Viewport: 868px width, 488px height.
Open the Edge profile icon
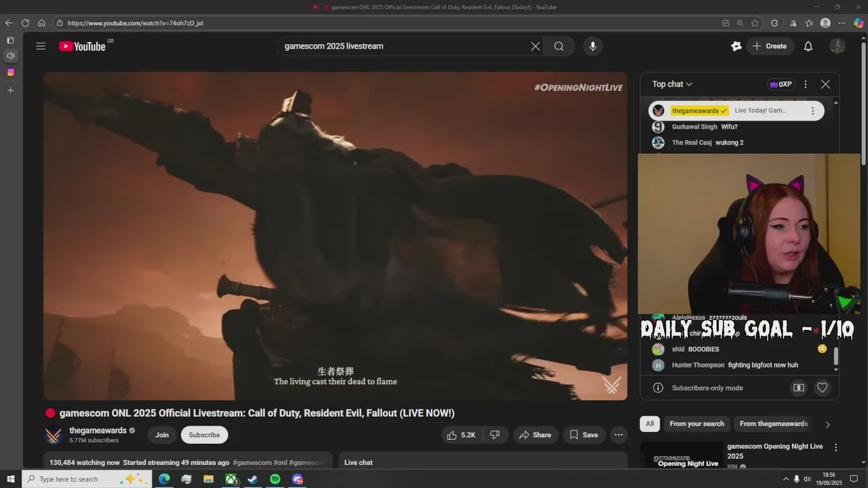(825, 23)
